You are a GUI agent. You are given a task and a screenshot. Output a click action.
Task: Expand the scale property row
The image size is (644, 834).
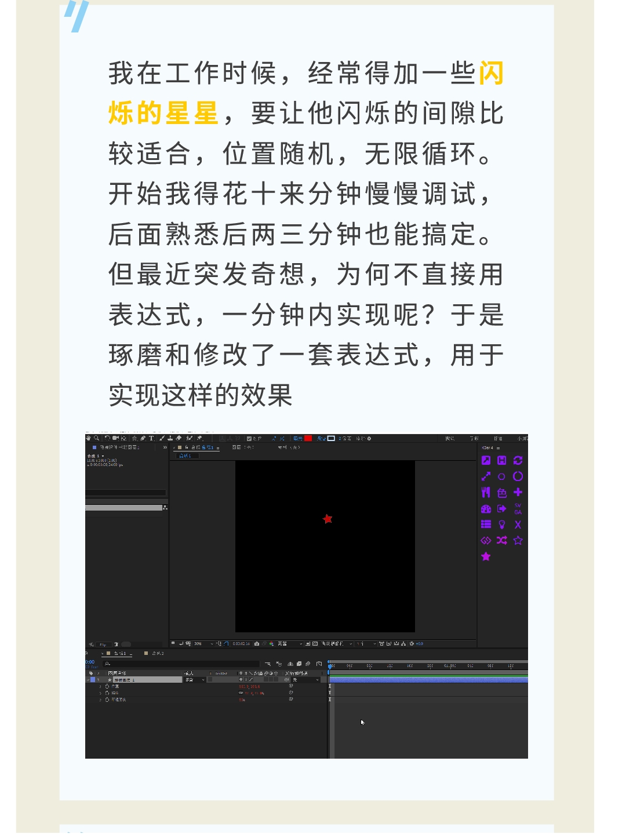pos(100,693)
